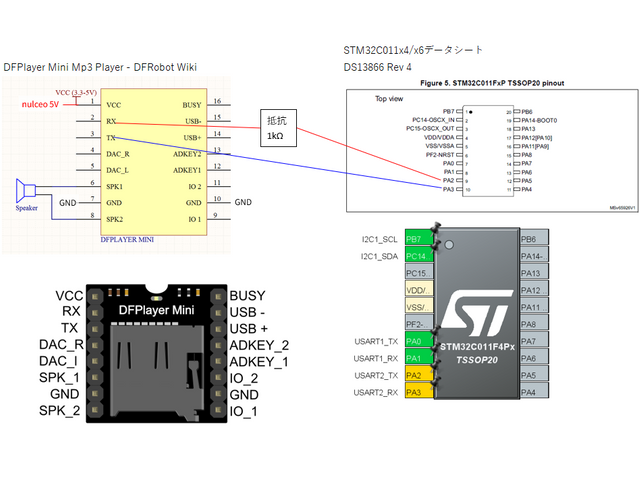
Task: Select gray PB6 pin on CubeMX chip
Action: click(534, 239)
